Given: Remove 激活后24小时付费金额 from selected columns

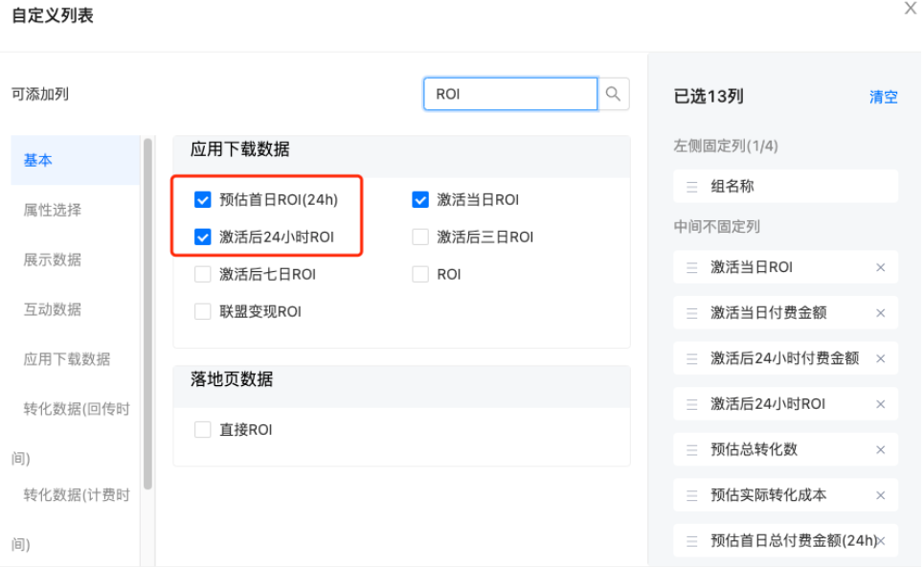Looking at the screenshot, I should [x=880, y=358].
